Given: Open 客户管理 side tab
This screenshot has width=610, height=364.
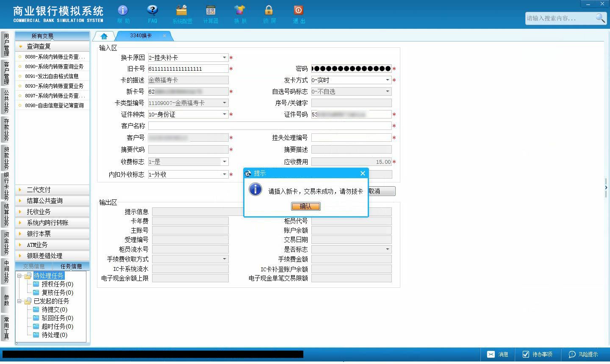Looking at the screenshot, I should click(6, 73).
